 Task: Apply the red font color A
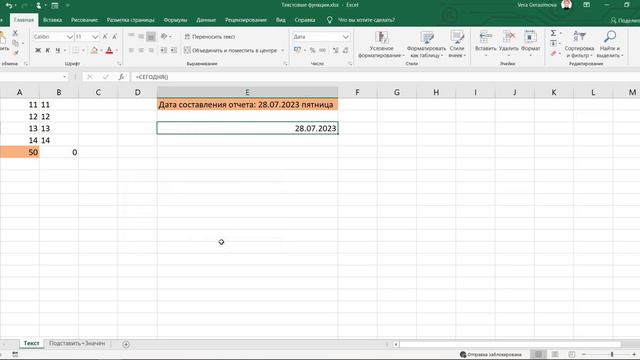109,50
